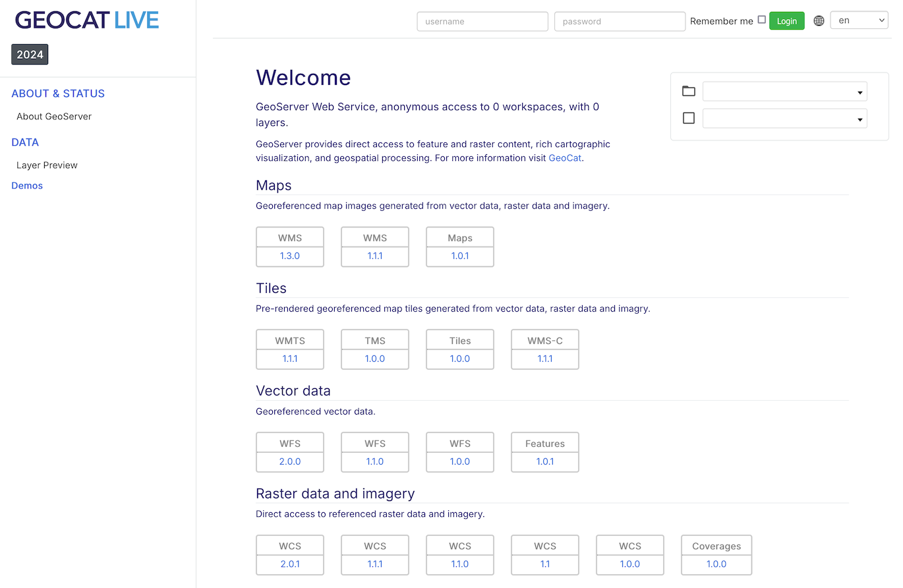The image size is (903, 588).
Task: Click Raster data and imagery heading
Action: (x=335, y=494)
